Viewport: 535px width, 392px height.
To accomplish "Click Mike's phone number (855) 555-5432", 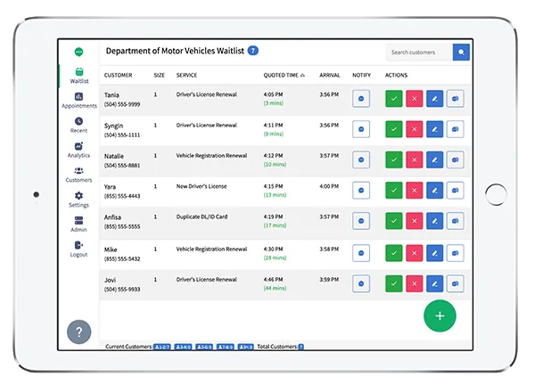I will pos(122,258).
